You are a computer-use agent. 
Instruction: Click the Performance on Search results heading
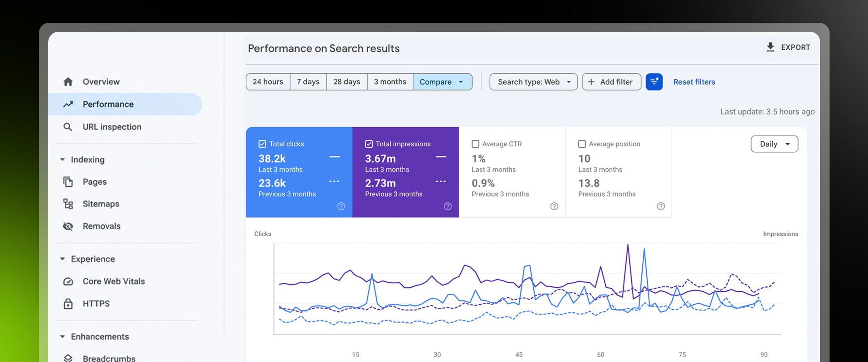coord(324,48)
